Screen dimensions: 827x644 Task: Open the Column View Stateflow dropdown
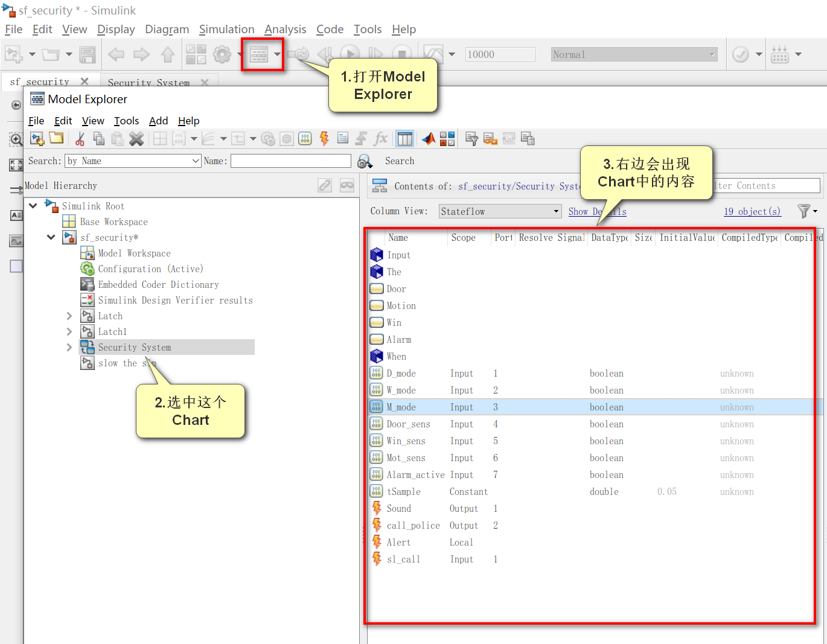coord(500,211)
